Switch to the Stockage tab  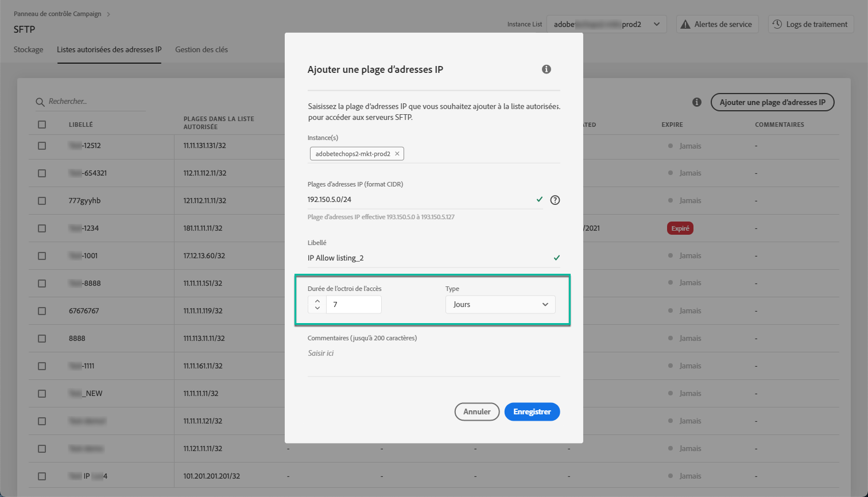[x=28, y=50]
